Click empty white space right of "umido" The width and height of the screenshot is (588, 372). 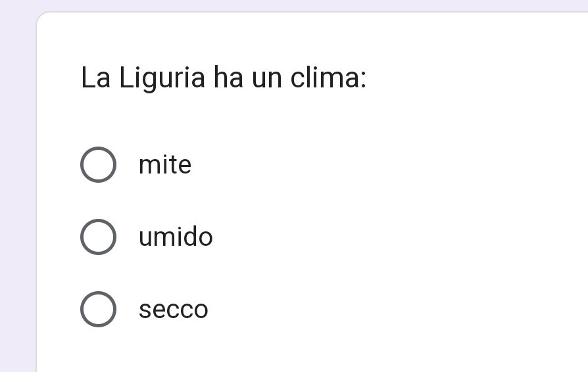395,237
